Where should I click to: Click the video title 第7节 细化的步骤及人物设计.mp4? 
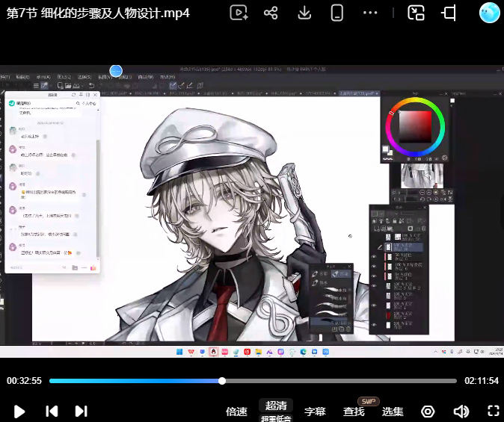tap(98, 13)
